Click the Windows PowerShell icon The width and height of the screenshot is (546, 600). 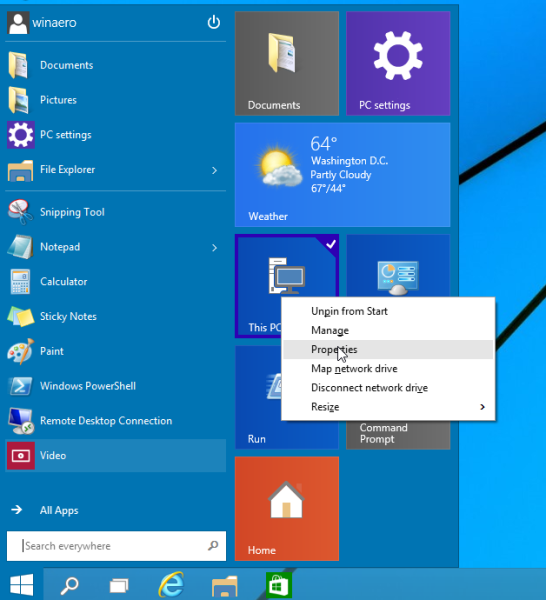click(x=20, y=386)
